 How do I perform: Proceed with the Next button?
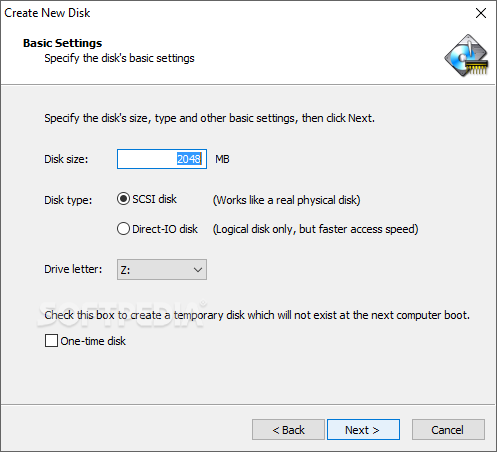point(363,430)
